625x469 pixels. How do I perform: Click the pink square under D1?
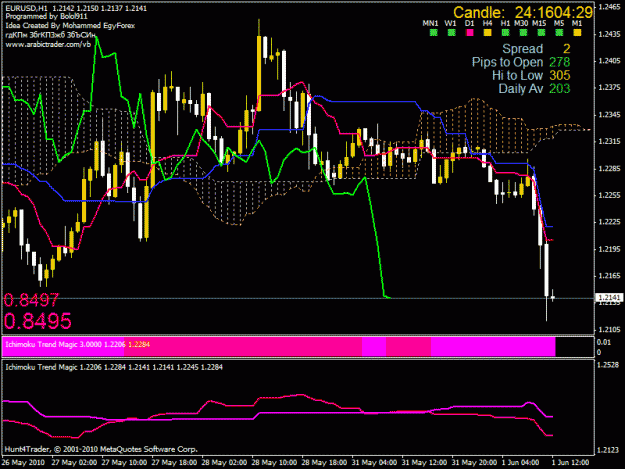470,33
